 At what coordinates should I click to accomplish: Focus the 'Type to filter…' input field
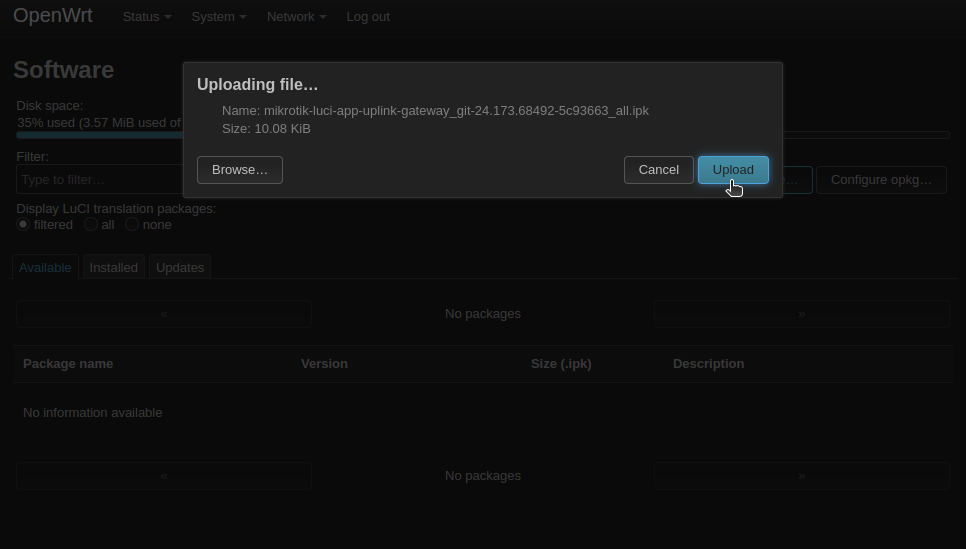tap(100, 180)
